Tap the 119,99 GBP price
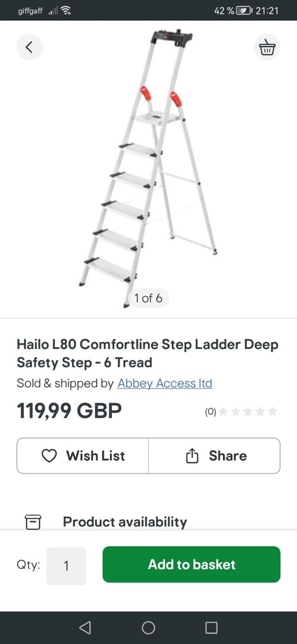Screen dimensions: 297x644 [x=69, y=411]
